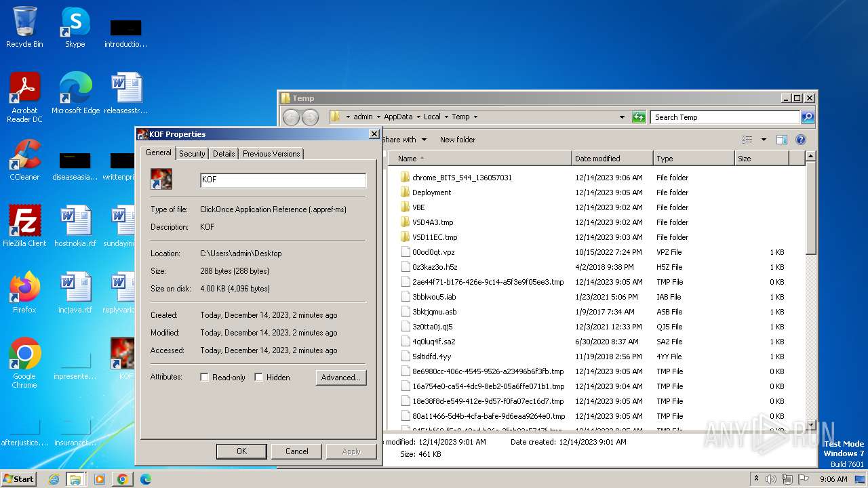Change view using the views icon

point(747,140)
